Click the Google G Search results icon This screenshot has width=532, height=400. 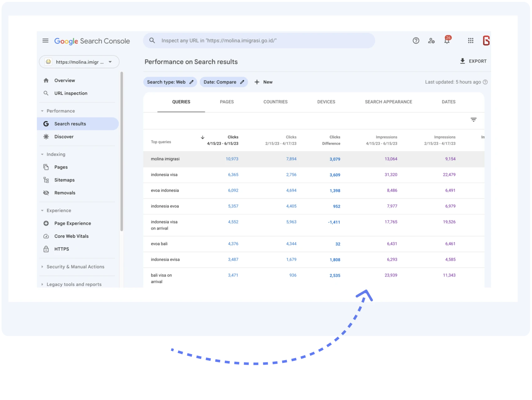(46, 124)
